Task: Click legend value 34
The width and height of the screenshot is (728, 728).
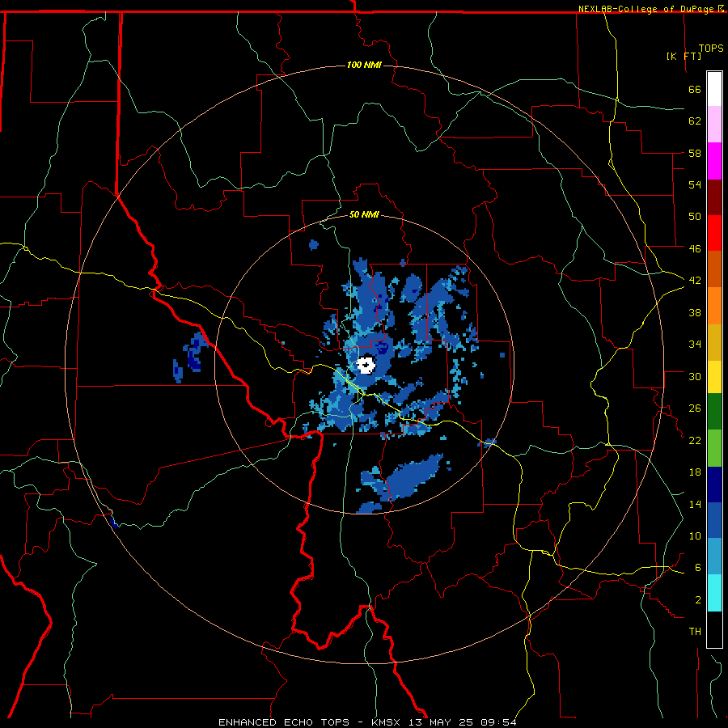Action: coord(695,345)
